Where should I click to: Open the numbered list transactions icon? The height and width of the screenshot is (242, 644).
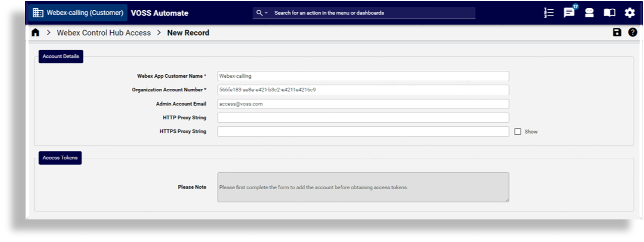point(549,13)
